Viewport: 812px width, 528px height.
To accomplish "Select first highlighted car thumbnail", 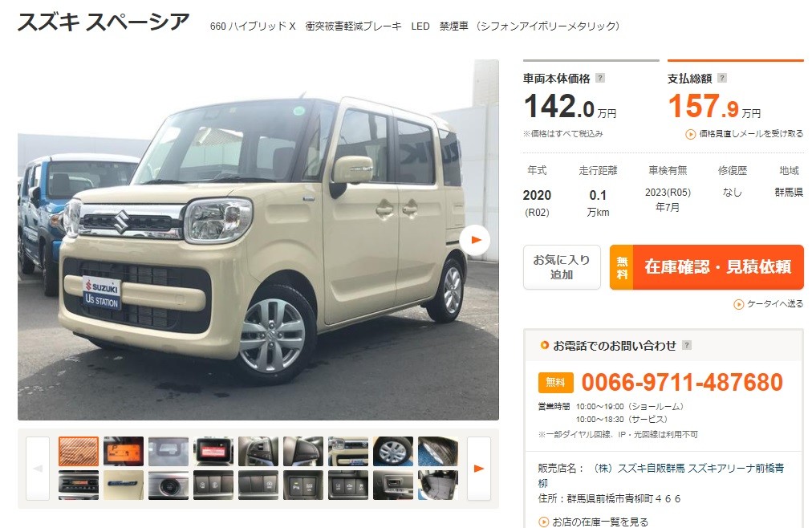I will click(x=78, y=452).
